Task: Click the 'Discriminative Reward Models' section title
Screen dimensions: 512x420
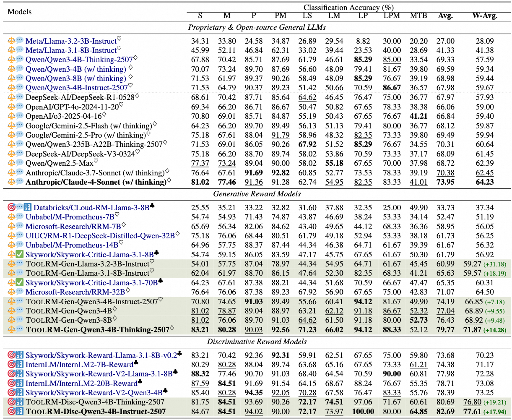Action: pos(257,342)
